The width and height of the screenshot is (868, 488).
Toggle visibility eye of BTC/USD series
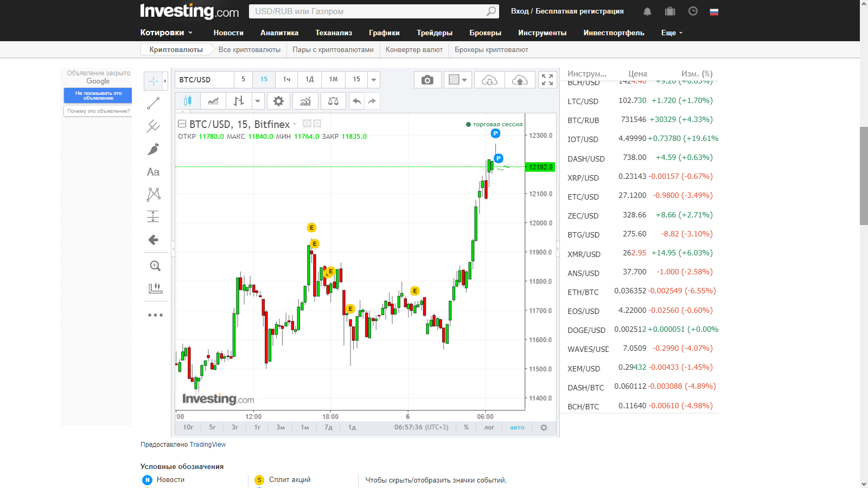coord(307,124)
